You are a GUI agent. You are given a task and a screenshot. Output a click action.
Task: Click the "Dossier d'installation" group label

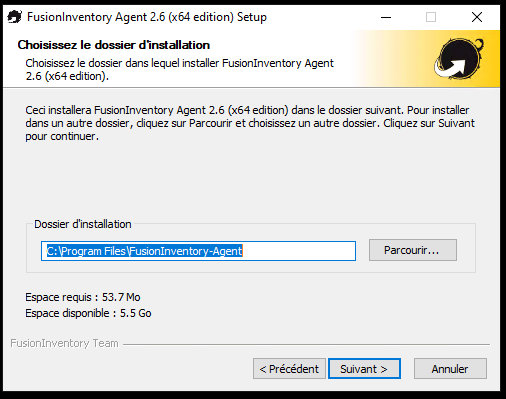pos(83,224)
